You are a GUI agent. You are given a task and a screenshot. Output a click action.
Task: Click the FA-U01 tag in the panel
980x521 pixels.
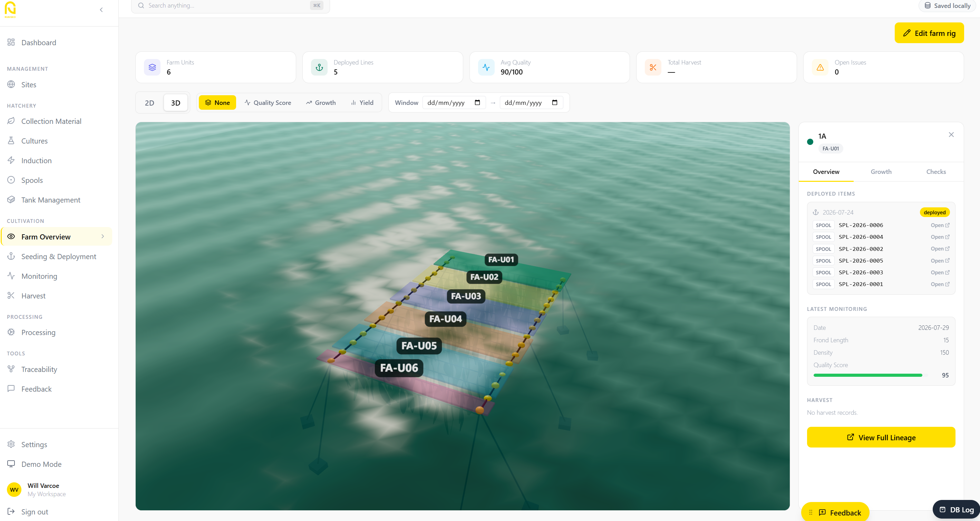(x=831, y=148)
